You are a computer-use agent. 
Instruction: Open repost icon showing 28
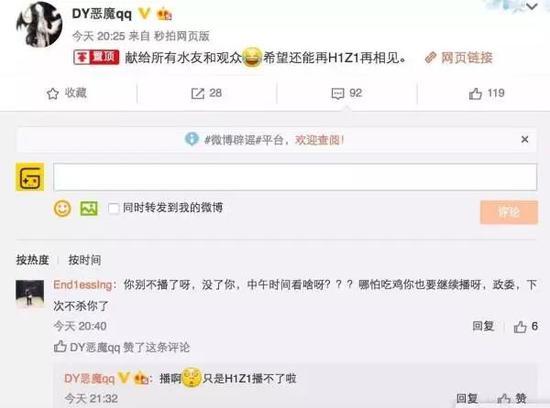[x=197, y=94]
